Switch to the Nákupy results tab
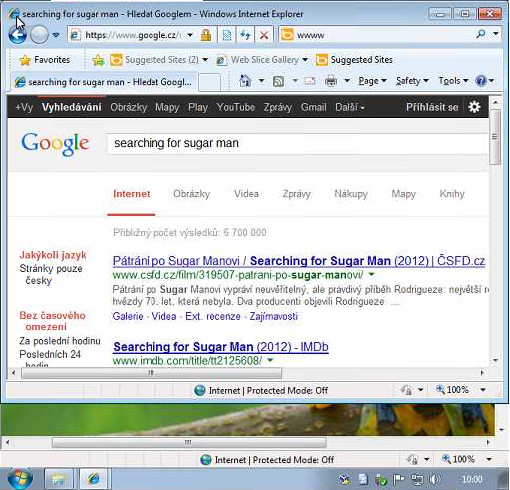The height and width of the screenshot is (490, 510). tap(351, 194)
